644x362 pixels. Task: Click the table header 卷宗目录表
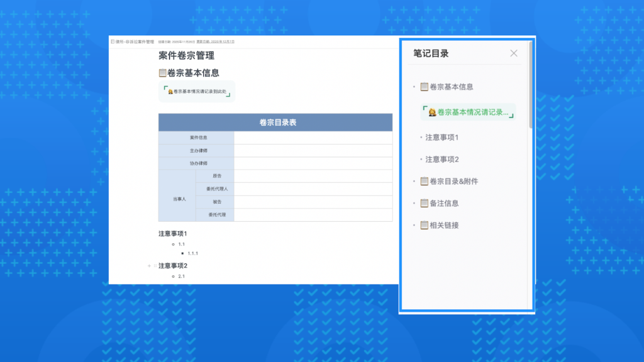[275, 123]
